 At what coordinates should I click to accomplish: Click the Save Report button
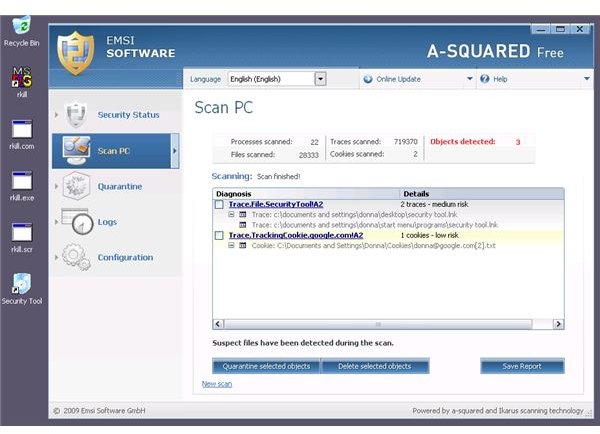coord(522,366)
